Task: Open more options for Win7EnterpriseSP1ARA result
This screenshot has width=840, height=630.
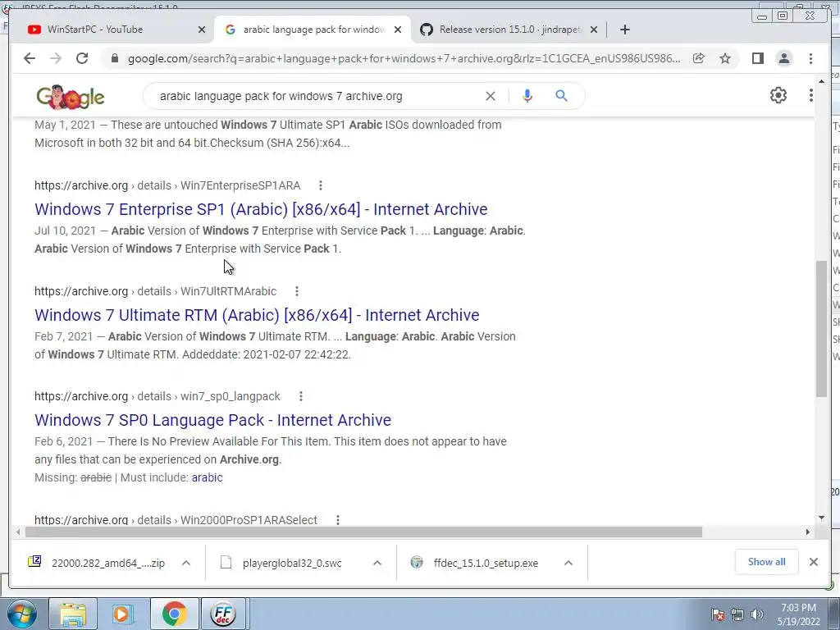Action: pos(321,185)
